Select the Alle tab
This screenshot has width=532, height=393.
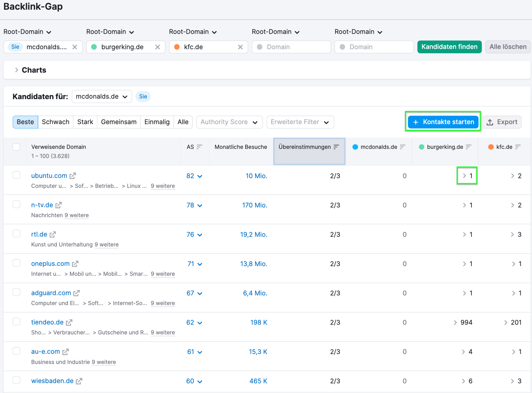click(x=183, y=122)
